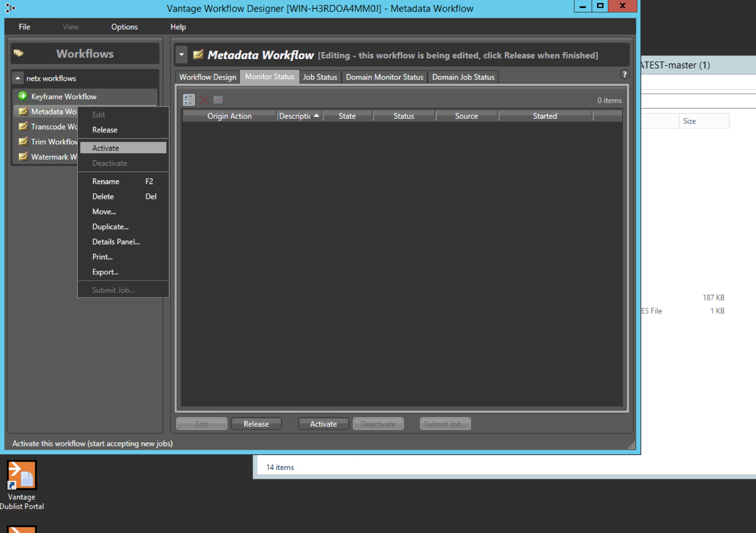This screenshot has height=533, width=756.
Task: Click the 14 items status text in Explorer
Action: [x=280, y=467]
